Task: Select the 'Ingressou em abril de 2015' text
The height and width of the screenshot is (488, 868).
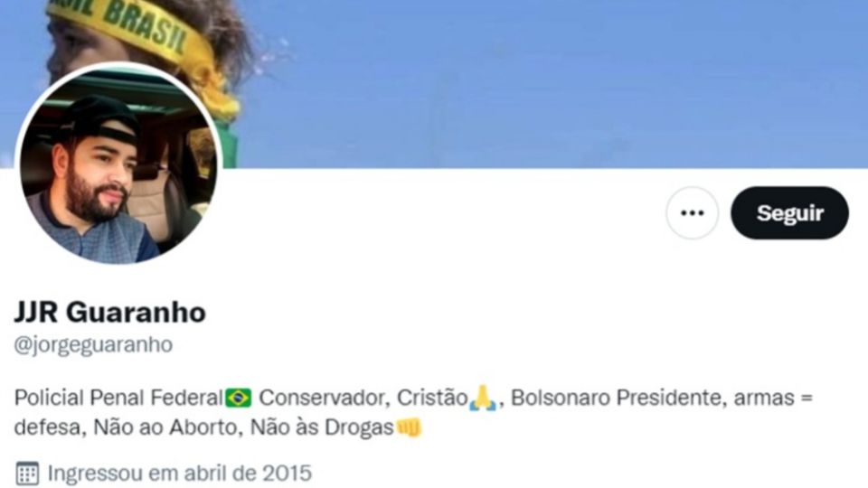Action: (179, 474)
